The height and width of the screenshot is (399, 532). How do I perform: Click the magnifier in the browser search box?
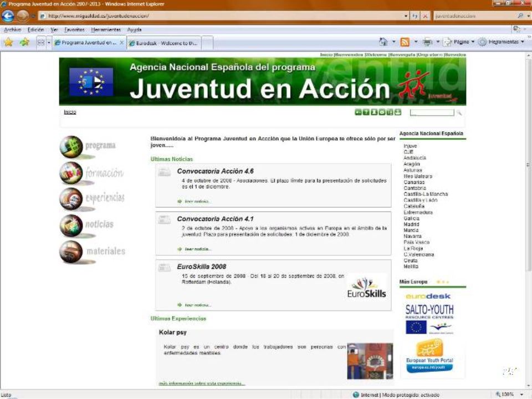520,16
